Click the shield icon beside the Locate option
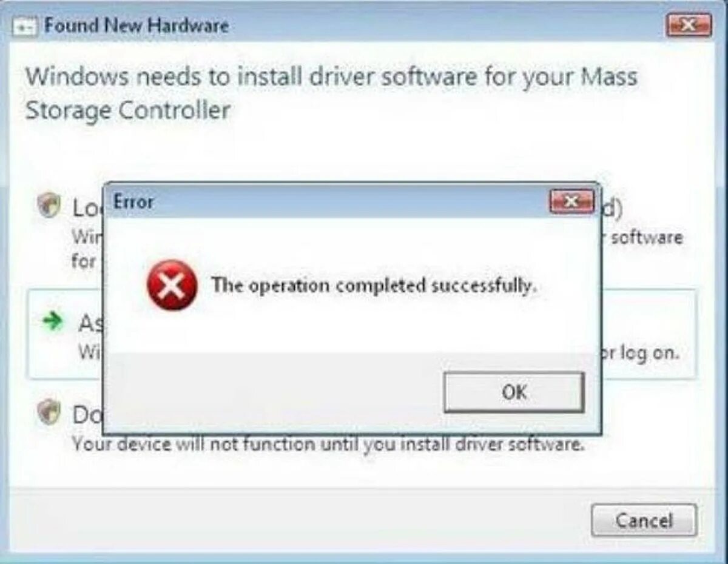 pos(48,206)
